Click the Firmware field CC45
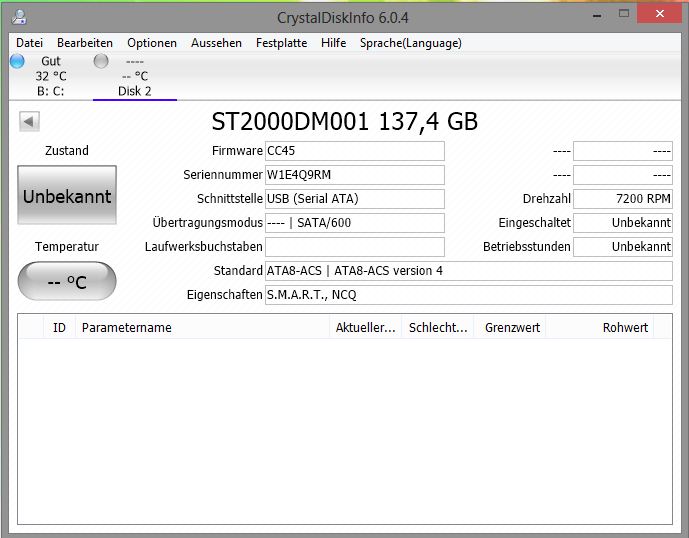The height and width of the screenshot is (538, 689). (355, 151)
